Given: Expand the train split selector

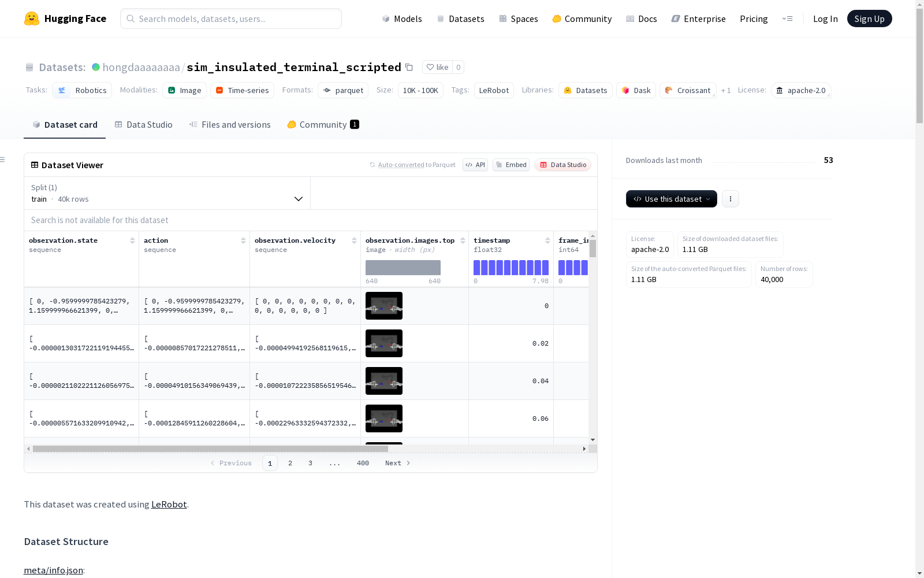Looking at the screenshot, I should [x=167, y=193].
